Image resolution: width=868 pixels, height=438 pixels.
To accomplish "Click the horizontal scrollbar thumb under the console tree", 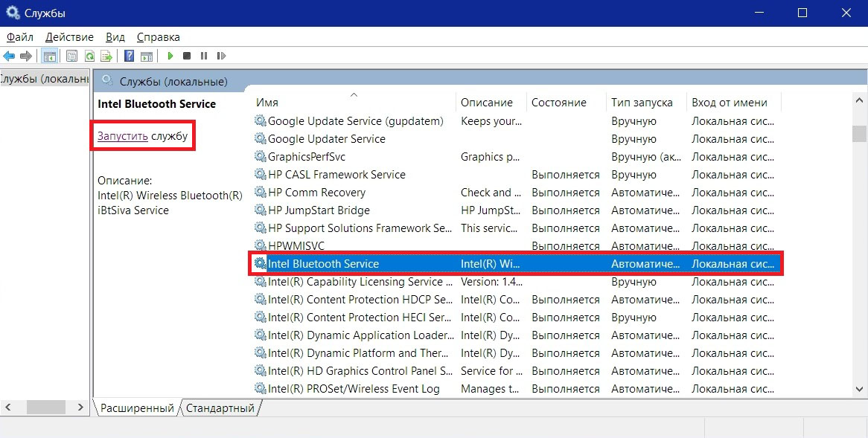I will pos(46,407).
